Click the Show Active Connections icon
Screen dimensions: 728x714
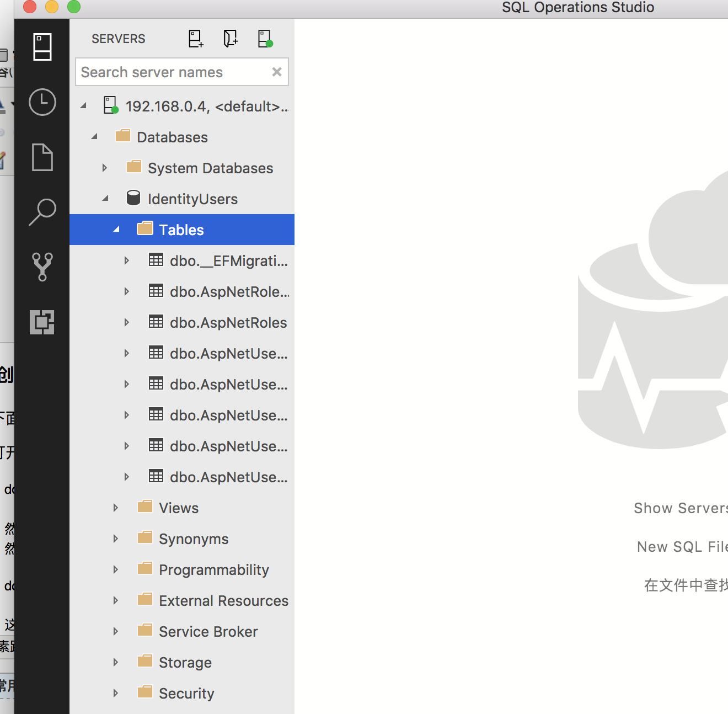[x=265, y=39]
